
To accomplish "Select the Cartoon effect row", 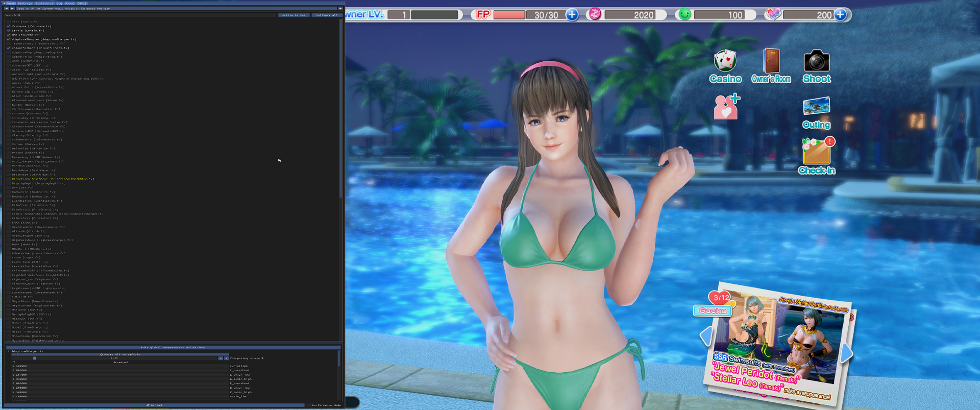I will [x=30, y=113].
